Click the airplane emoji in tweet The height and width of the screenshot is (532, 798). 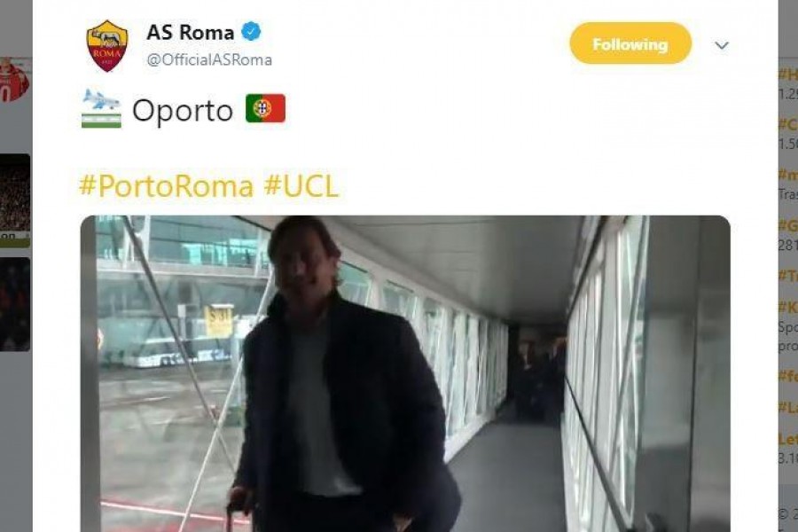click(x=101, y=108)
